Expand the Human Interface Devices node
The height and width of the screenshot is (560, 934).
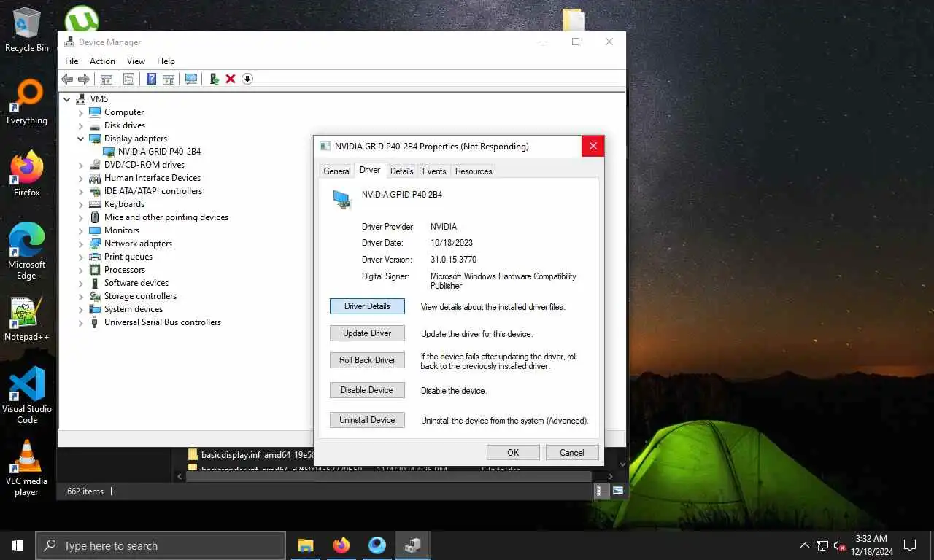81,178
